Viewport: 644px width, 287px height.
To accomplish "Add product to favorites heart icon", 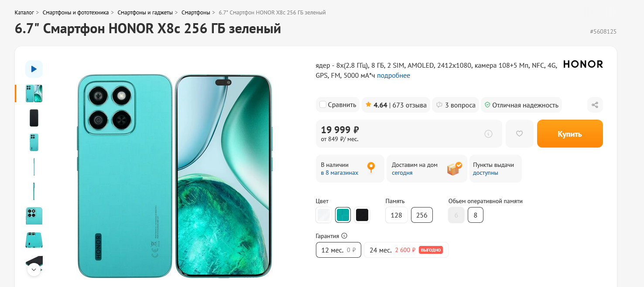I will pyautogui.click(x=519, y=134).
